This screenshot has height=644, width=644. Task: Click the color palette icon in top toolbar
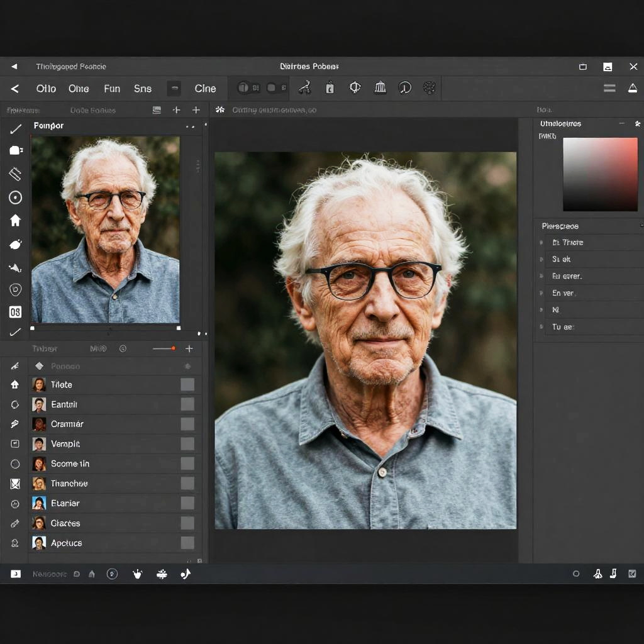(x=430, y=88)
